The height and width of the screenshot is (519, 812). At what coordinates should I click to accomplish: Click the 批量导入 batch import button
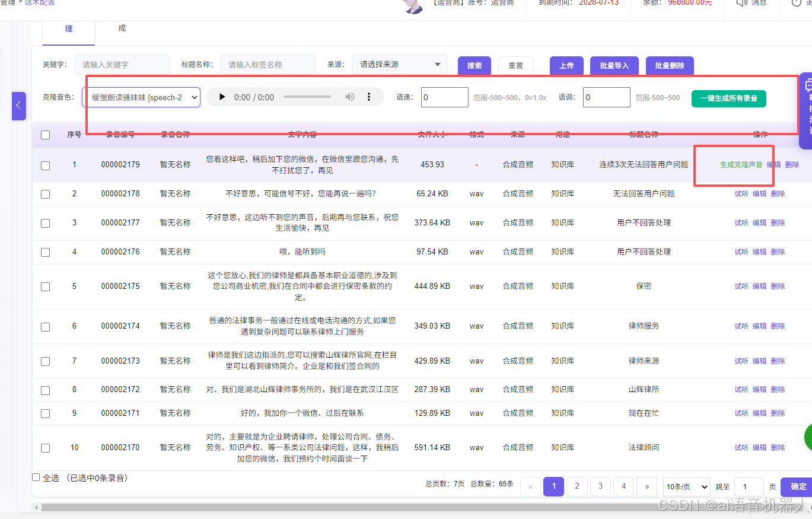(614, 66)
